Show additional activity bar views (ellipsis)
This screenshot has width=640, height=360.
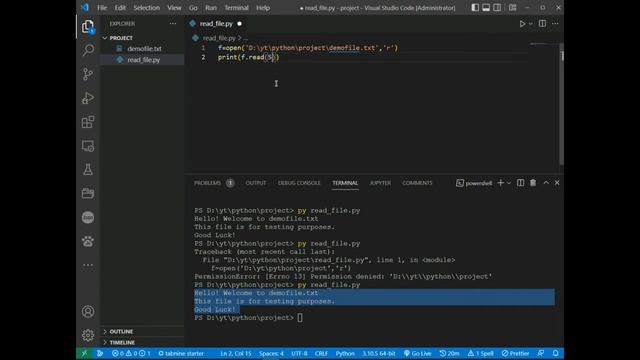pyautogui.click(x=88, y=265)
